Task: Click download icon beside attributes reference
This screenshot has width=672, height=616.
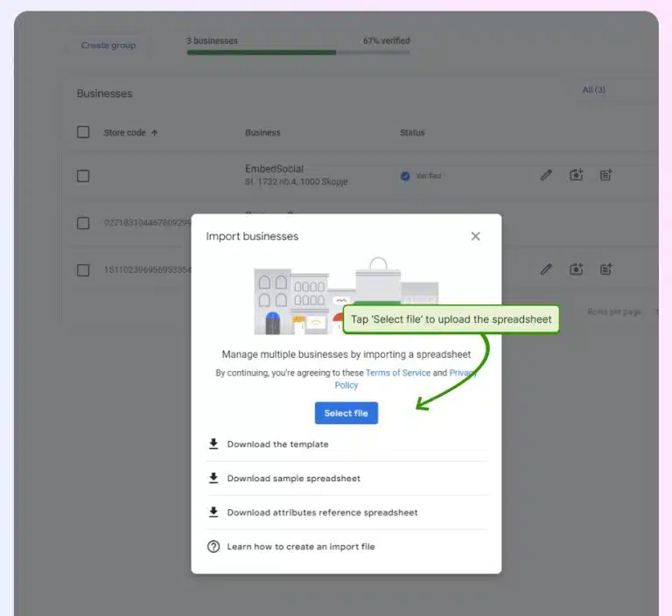Action: click(213, 512)
